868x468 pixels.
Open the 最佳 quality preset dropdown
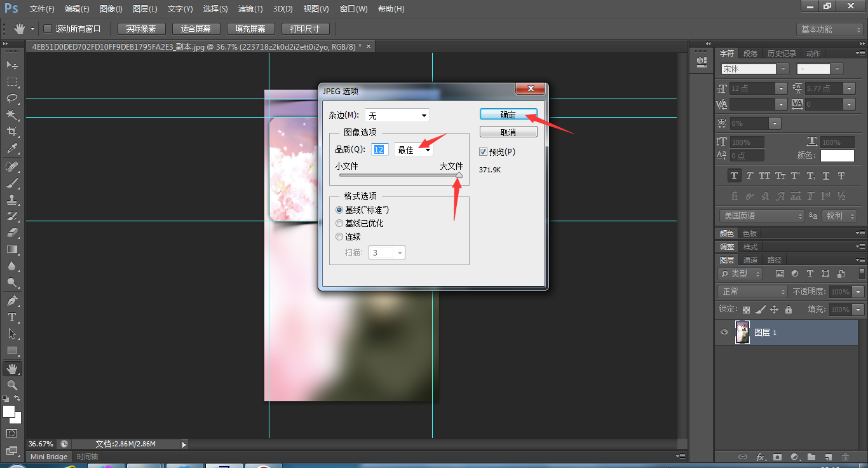[x=413, y=150]
